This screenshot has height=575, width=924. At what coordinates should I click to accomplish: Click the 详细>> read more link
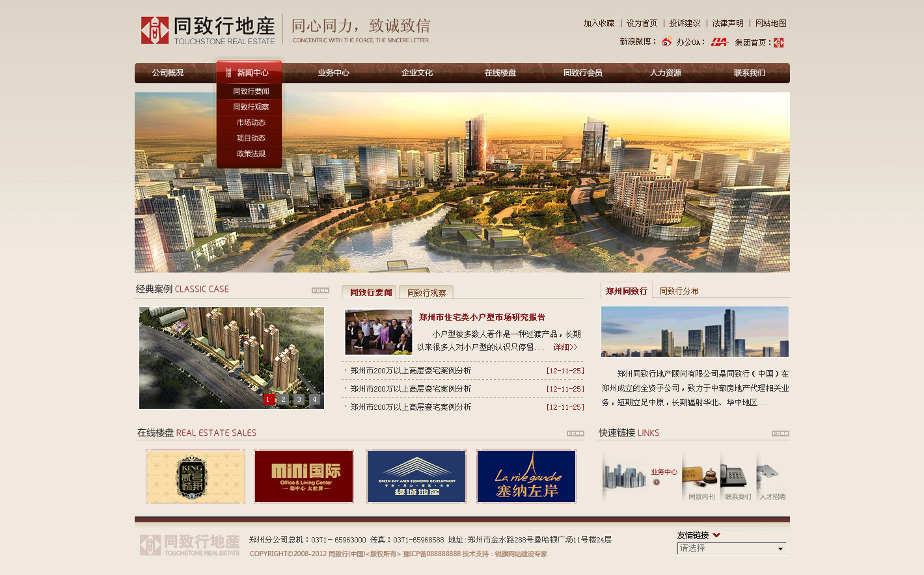click(565, 347)
